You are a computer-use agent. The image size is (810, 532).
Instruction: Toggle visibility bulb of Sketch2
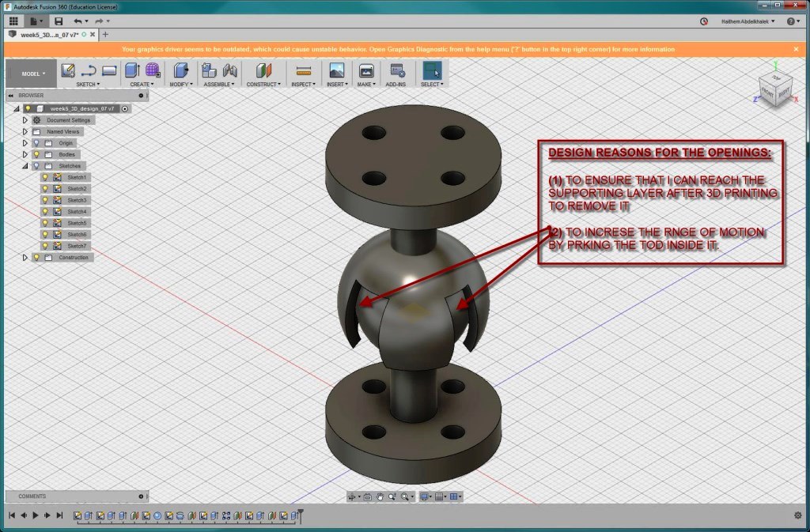pyautogui.click(x=45, y=188)
